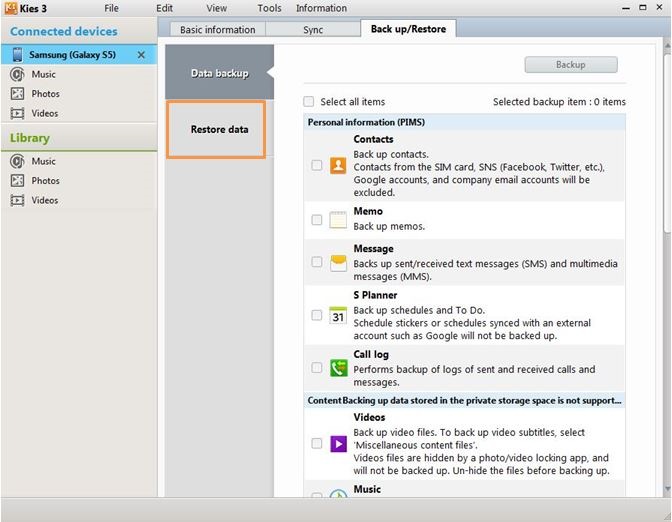This screenshot has width=672, height=522.
Task: Select the S Planner checkbox
Action: click(x=317, y=315)
